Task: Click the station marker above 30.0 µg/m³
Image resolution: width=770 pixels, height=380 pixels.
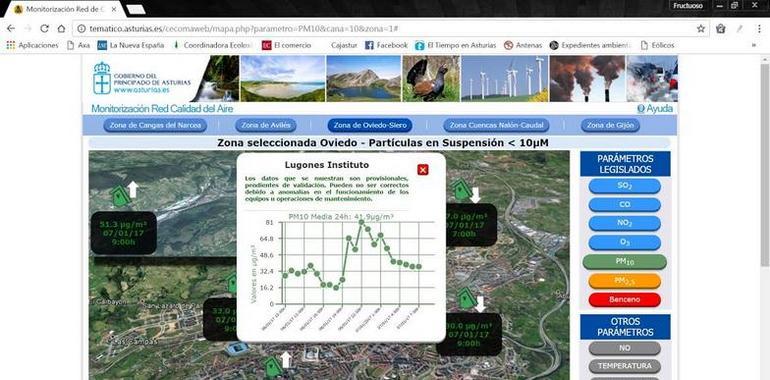Action: click(466, 299)
